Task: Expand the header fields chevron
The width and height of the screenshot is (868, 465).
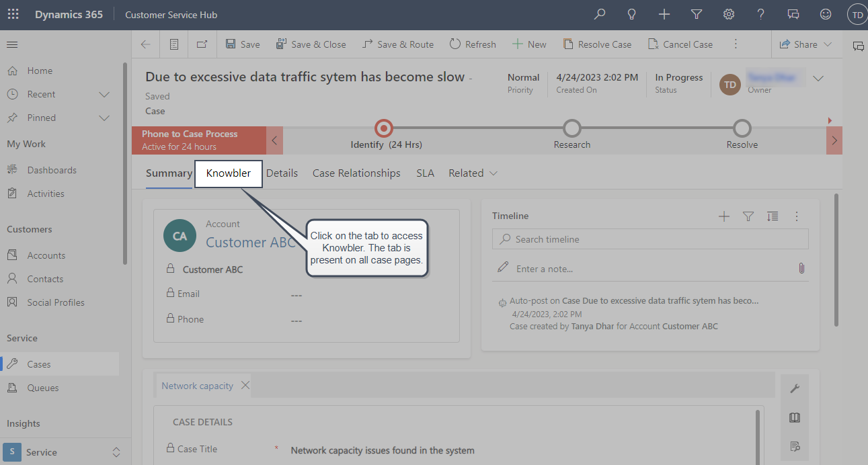Action: (x=818, y=79)
